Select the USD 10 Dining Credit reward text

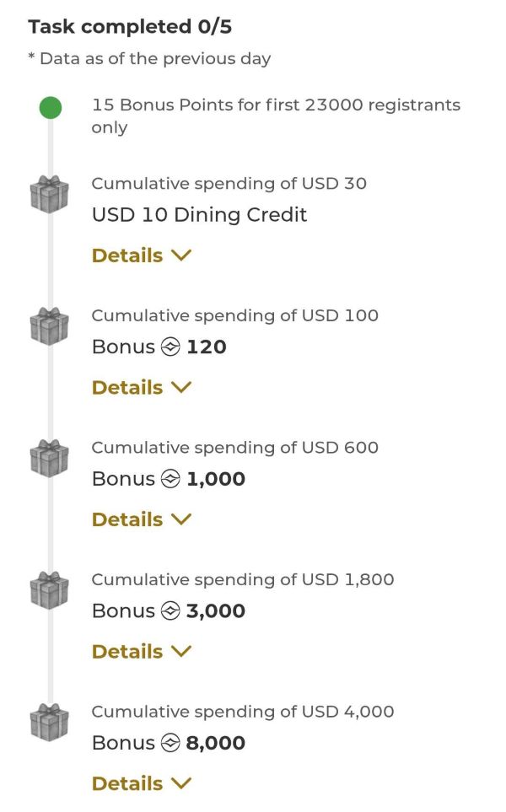[199, 215]
